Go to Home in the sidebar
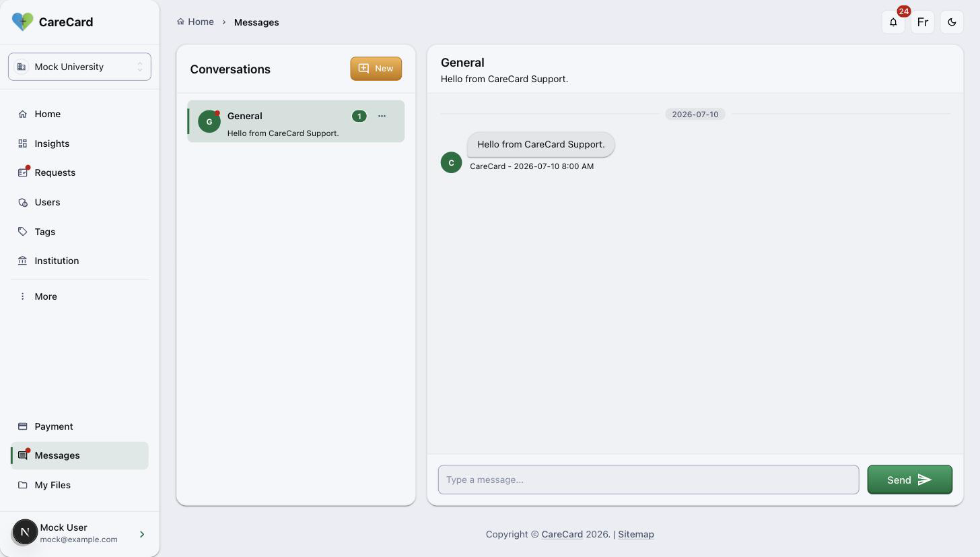This screenshot has width=980, height=557. point(79,114)
